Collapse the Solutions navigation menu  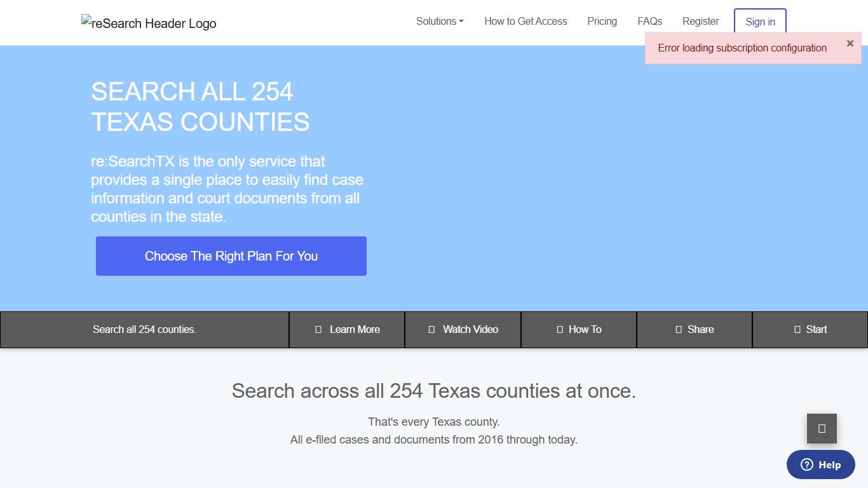[439, 21]
